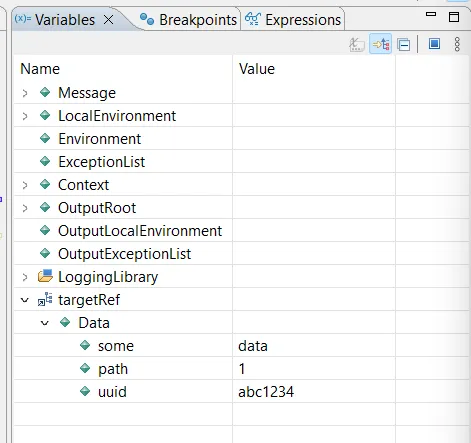The width and height of the screenshot is (471, 443).
Task: Click the LoggingLibrary folder icon
Action: (45, 276)
